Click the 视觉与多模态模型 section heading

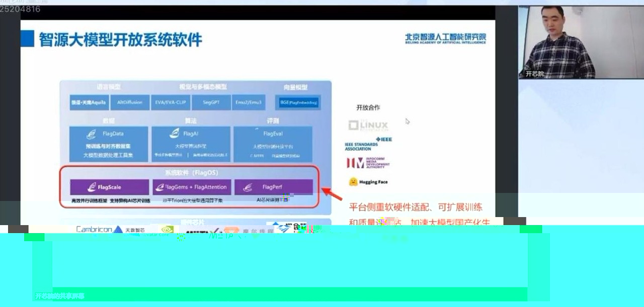(203, 87)
